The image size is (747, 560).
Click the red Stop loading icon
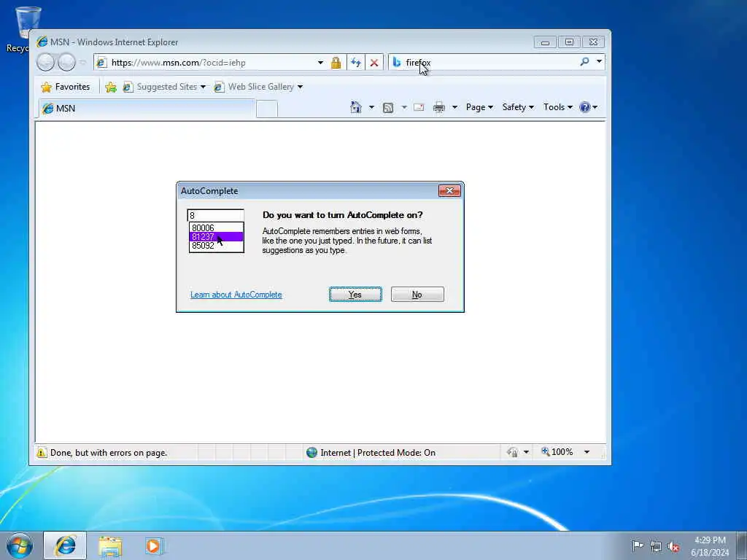374,63
